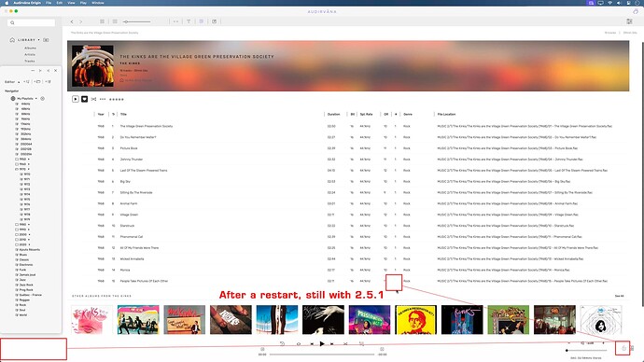
Task: Select track Johnny Thunder
Action: [x=132, y=160]
